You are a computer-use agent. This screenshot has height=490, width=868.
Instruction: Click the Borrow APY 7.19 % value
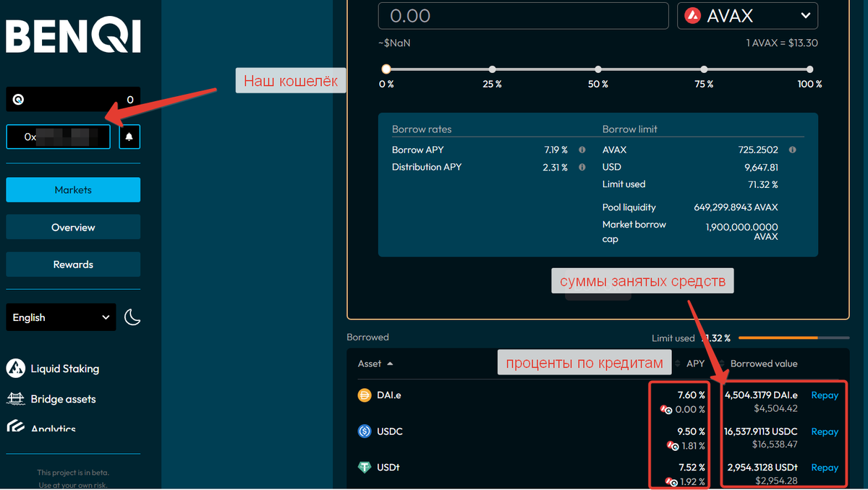click(x=556, y=150)
